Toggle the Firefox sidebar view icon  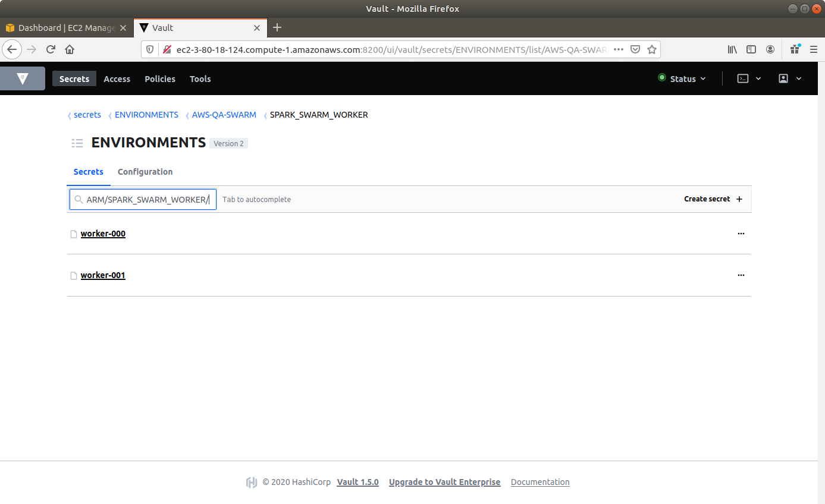point(751,50)
